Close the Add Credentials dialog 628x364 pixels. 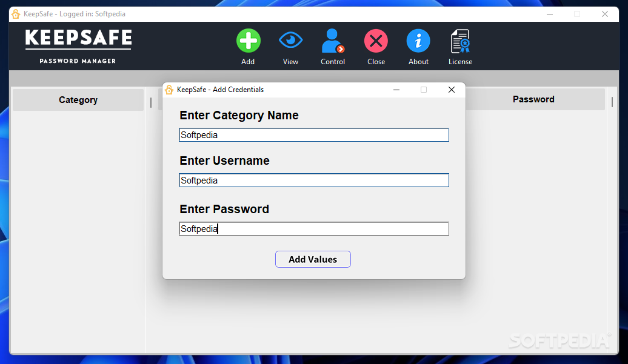(452, 90)
